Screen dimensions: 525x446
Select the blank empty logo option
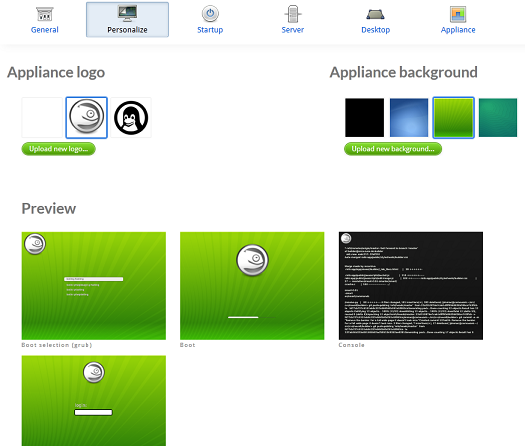(x=42, y=118)
